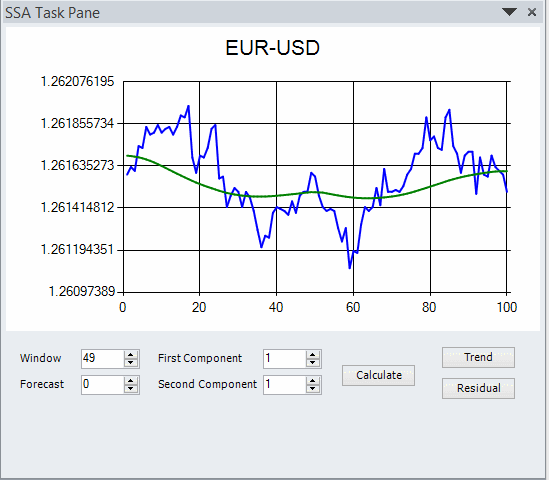Image resolution: width=549 pixels, height=480 pixels.
Task: Select the First Component value field
Action: pyautogui.click(x=285, y=359)
